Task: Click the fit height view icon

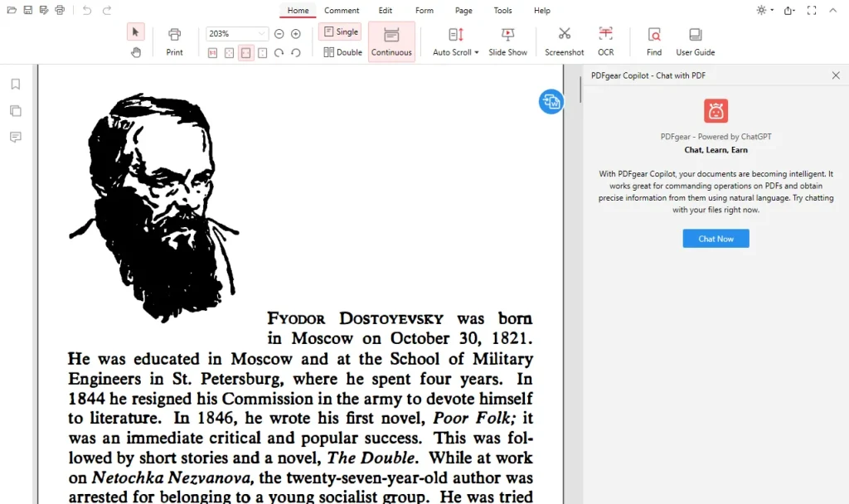Action: pyautogui.click(x=263, y=53)
